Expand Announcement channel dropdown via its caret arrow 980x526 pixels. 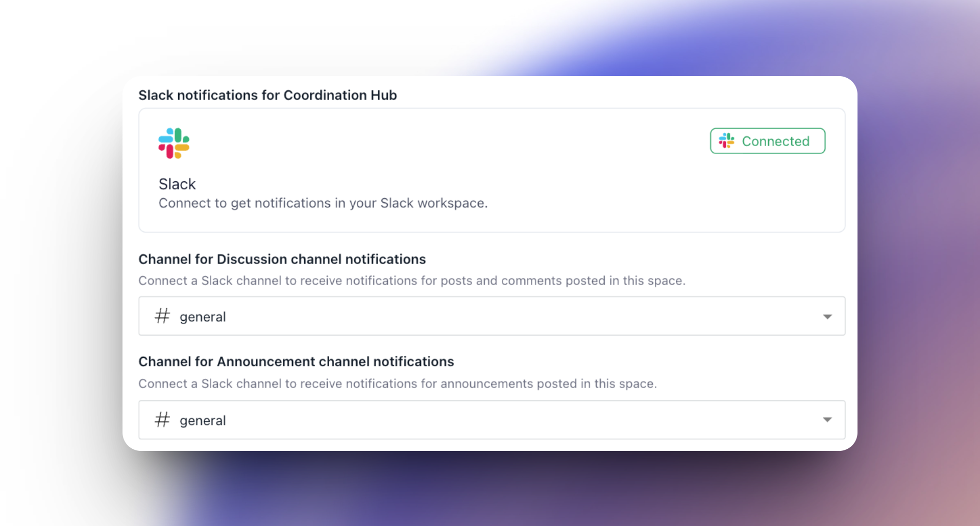coord(827,420)
